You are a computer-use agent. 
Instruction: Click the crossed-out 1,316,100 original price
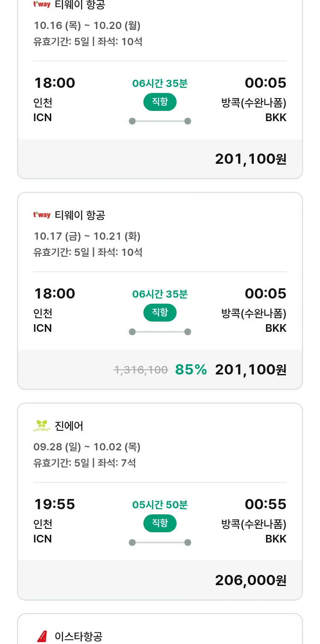pyautogui.click(x=141, y=369)
